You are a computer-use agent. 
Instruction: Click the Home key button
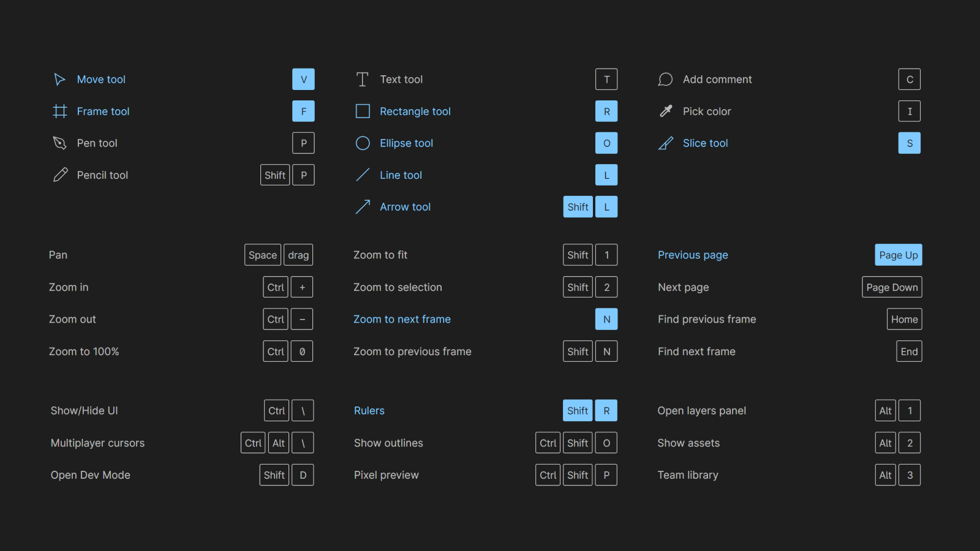904,319
